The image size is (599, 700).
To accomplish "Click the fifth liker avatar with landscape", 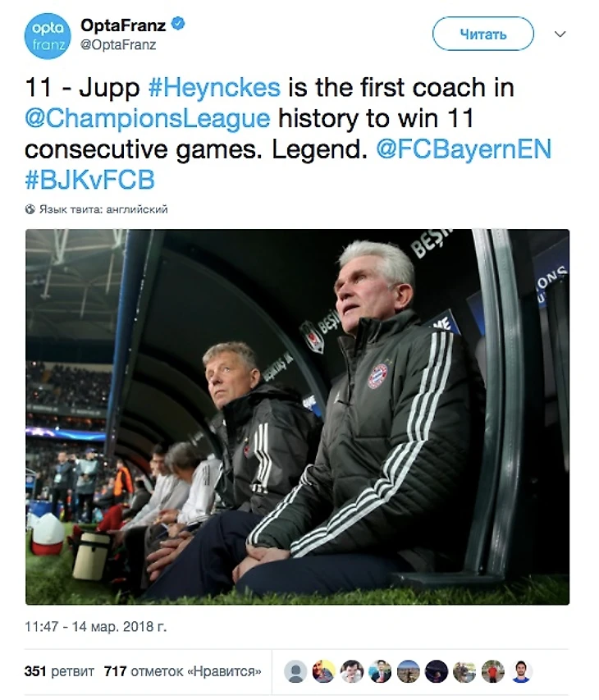I will 408,671.
